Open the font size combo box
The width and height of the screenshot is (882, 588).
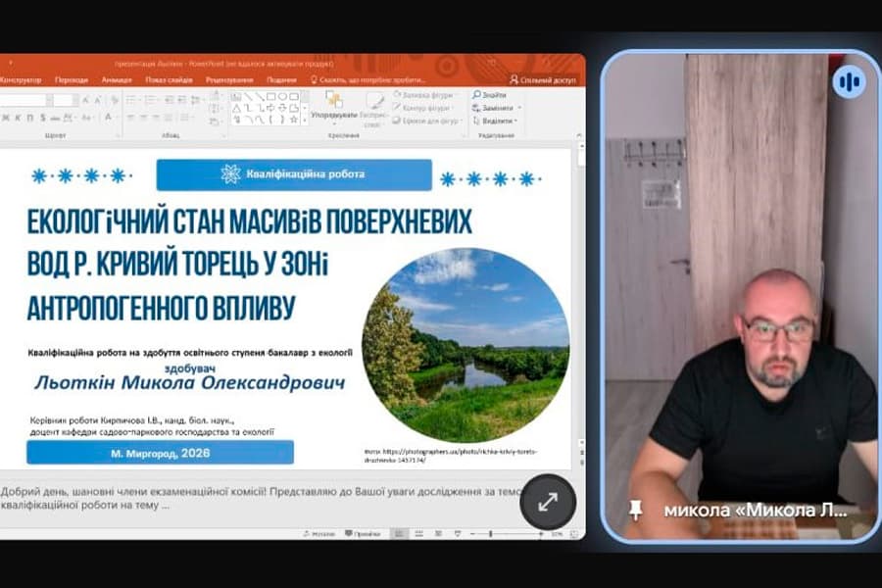click(66, 100)
